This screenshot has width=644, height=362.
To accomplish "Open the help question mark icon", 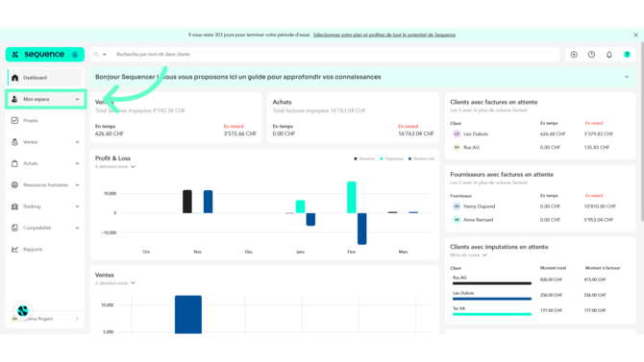I will [627, 54].
